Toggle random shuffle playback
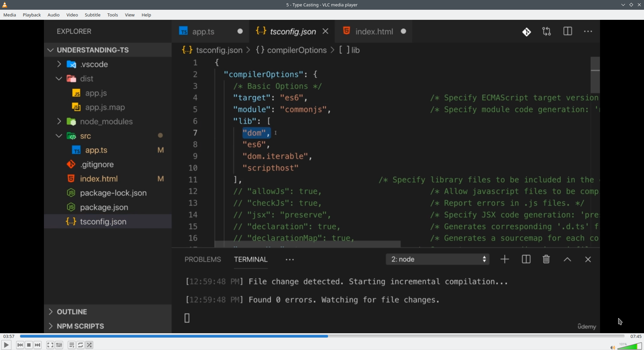Screen dimensions: 644x350 point(90,345)
